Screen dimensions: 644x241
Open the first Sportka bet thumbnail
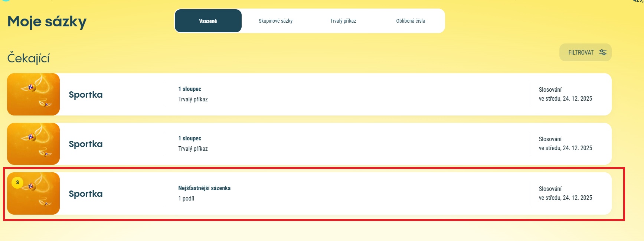(x=33, y=94)
